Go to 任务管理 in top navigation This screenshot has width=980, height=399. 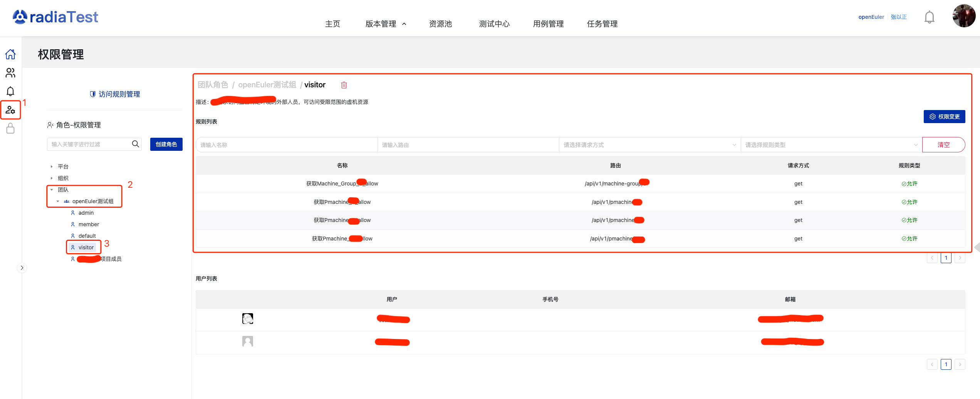[x=602, y=24]
